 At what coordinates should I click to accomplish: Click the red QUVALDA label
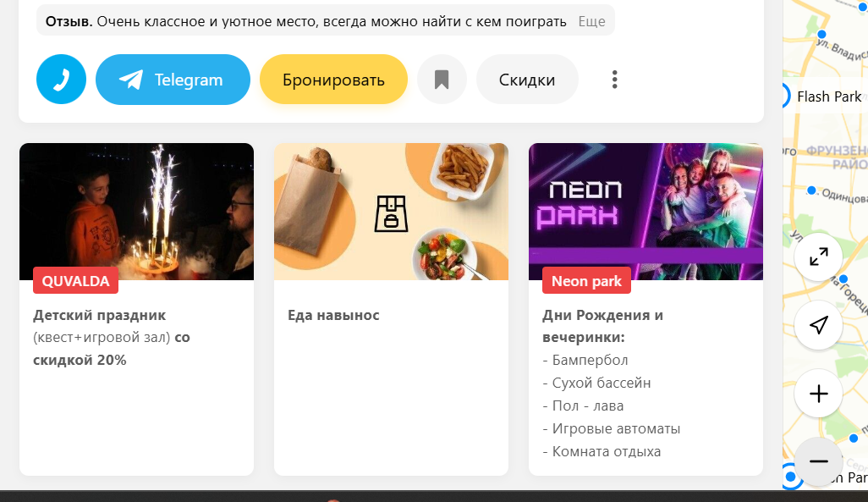click(75, 281)
